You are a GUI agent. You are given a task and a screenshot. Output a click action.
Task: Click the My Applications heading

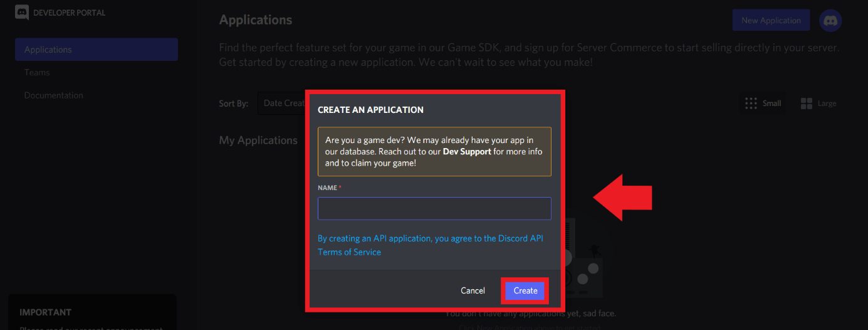(258, 141)
